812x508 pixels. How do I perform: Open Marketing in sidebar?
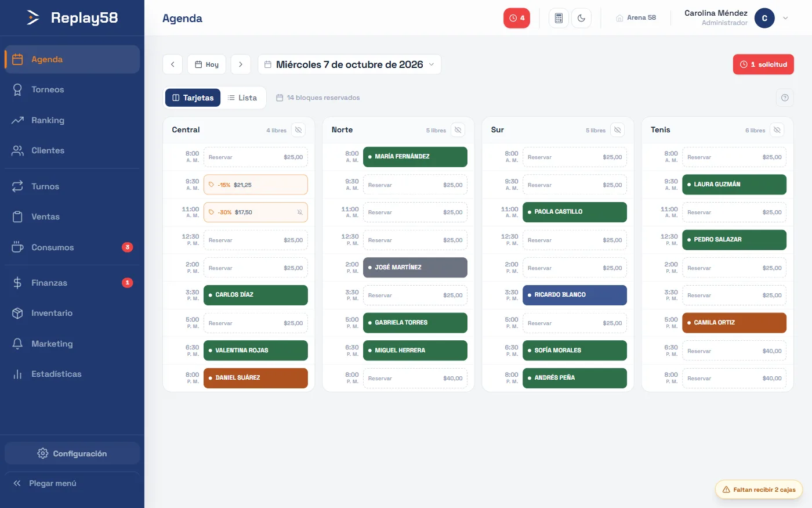[72, 344]
